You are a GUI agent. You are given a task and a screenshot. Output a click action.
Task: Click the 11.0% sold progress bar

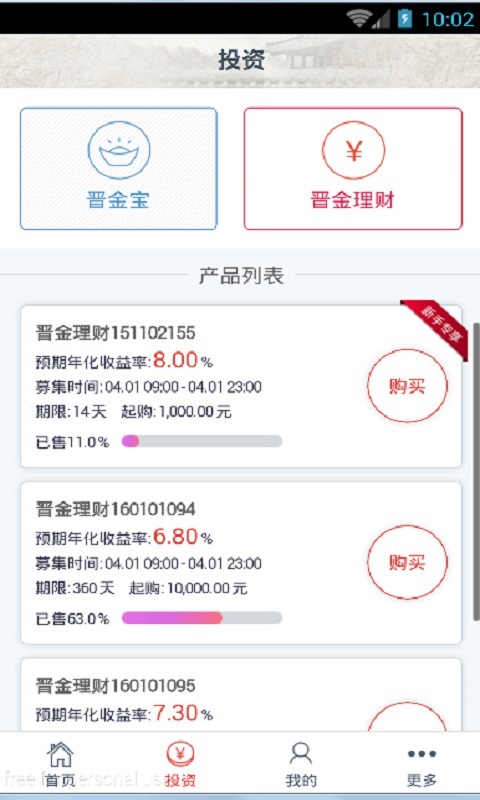[202, 441]
